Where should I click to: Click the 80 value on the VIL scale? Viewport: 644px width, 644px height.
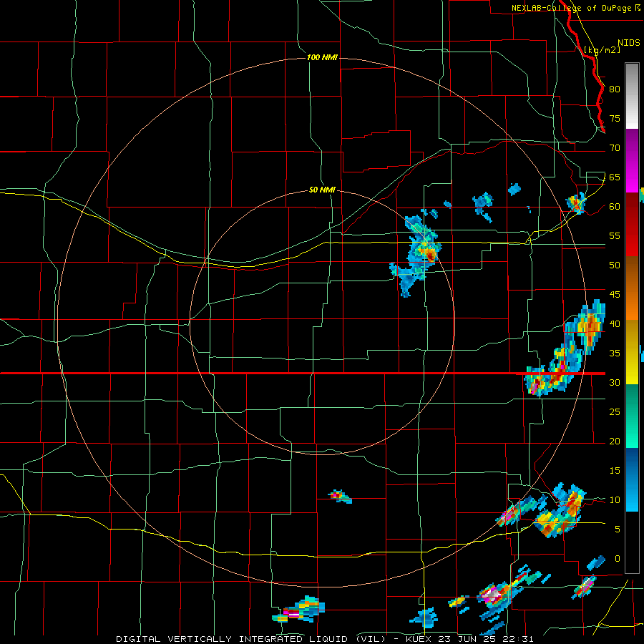(x=615, y=89)
